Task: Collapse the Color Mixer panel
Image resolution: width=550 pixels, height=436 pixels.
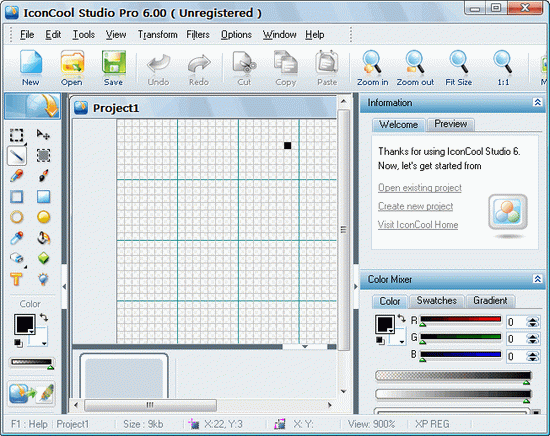Action: [537, 279]
